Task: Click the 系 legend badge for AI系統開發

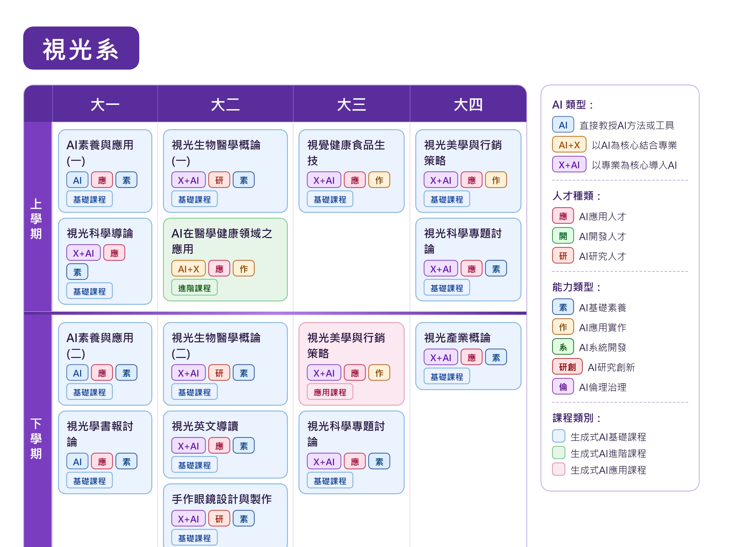Action: [x=563, y=347]
